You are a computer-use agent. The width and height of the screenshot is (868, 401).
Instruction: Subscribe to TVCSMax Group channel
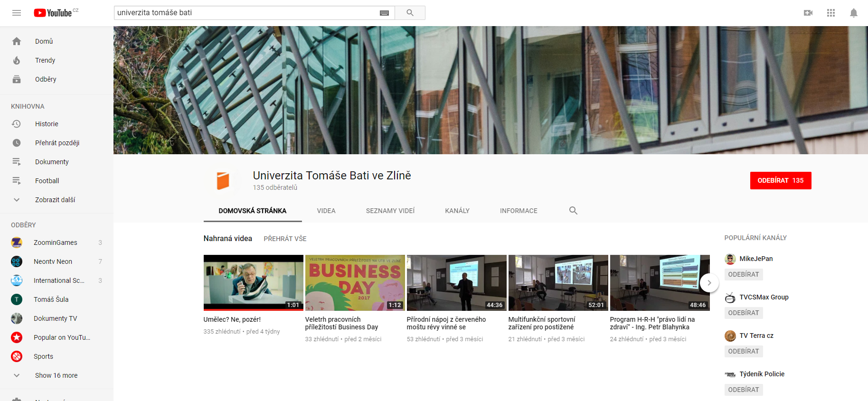click(744, 313)
